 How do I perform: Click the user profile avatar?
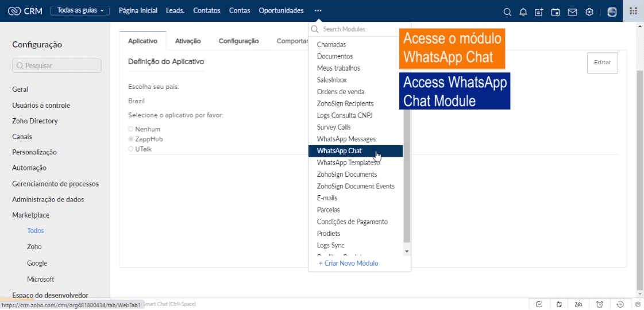tap(612, 11)
